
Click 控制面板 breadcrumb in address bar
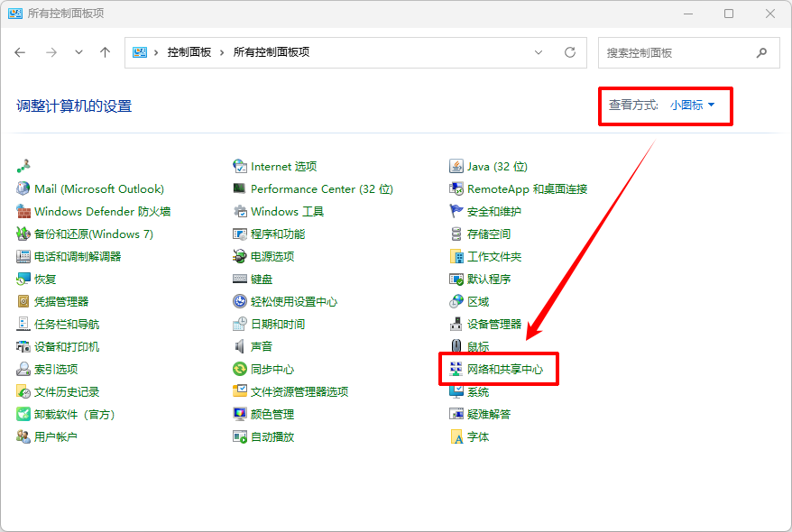(x=189, y=52)
